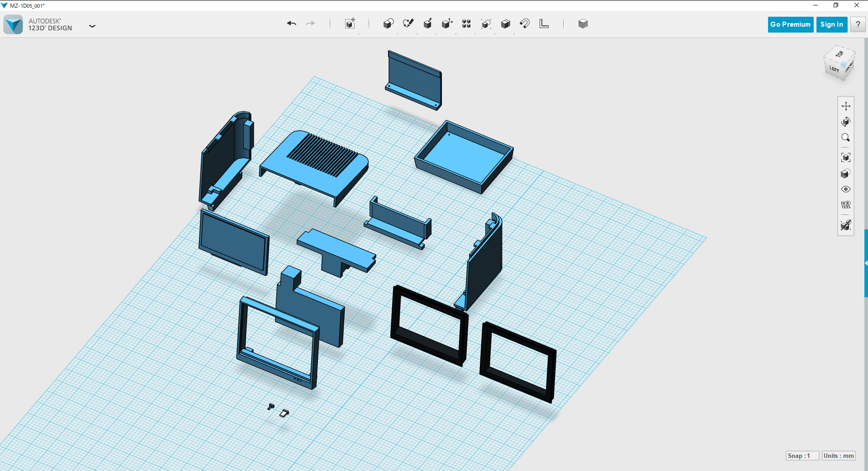Click the Go Premium button
This screenshot has height=471, width=868.
tap(790, 24)
